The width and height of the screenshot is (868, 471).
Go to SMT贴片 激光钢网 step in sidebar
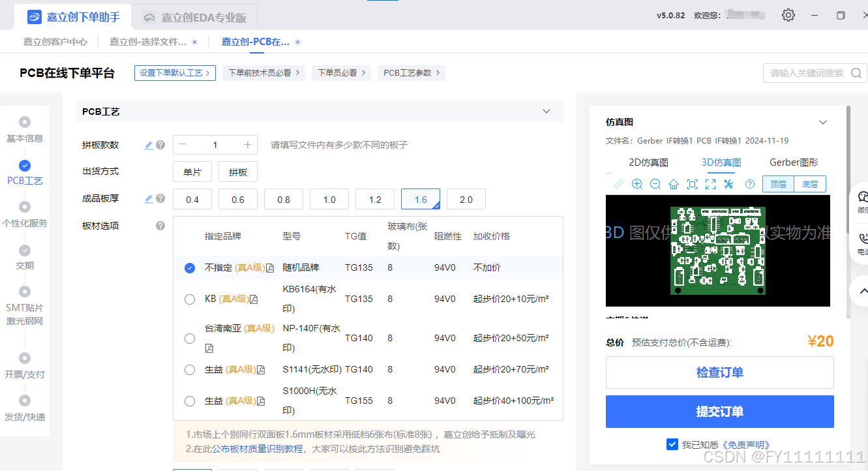(x=25, y=307)
